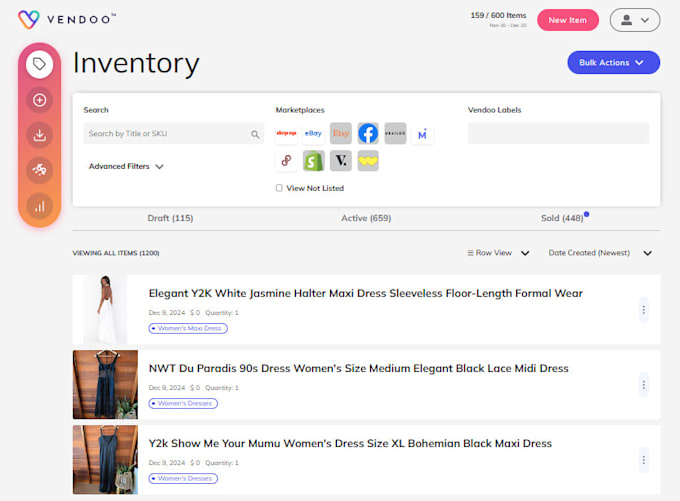
Task: Open options menu for Show Me Your Mumu dress
Action: (x=644, y=460)
